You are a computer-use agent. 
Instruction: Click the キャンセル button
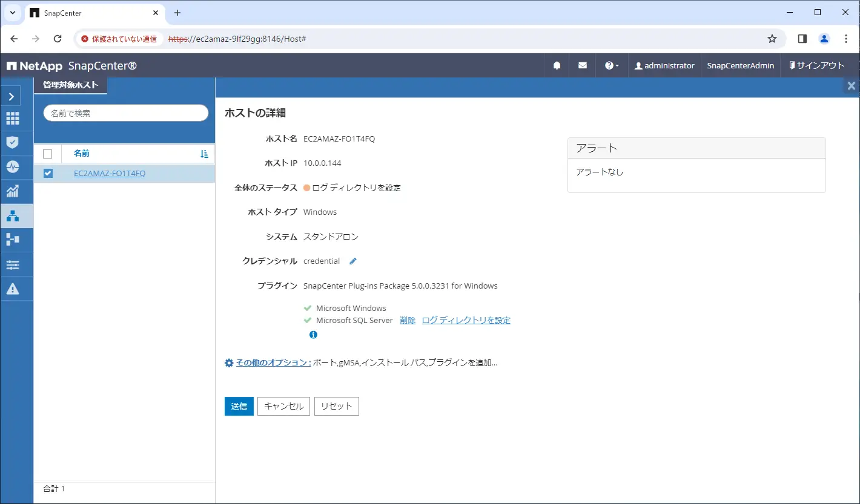pyautogui.click(x=284, y=406)
